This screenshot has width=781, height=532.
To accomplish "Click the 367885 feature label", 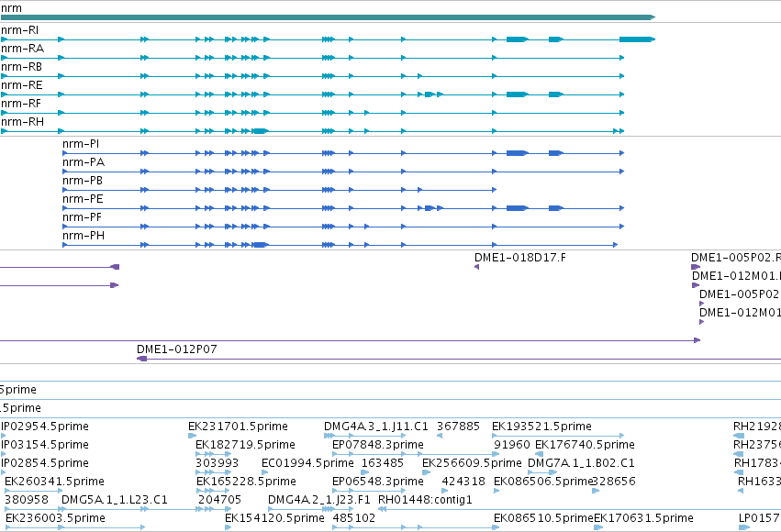I will [x=458, y=427].
